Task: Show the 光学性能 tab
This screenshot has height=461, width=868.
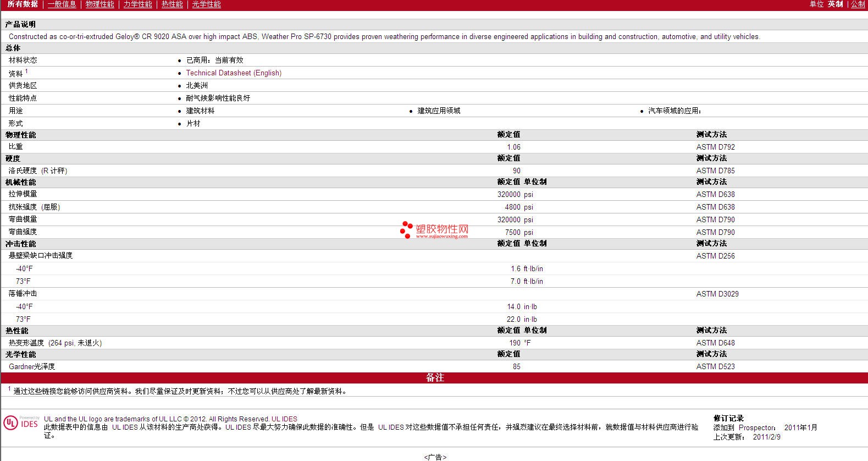Action: [x=206, y=4]
